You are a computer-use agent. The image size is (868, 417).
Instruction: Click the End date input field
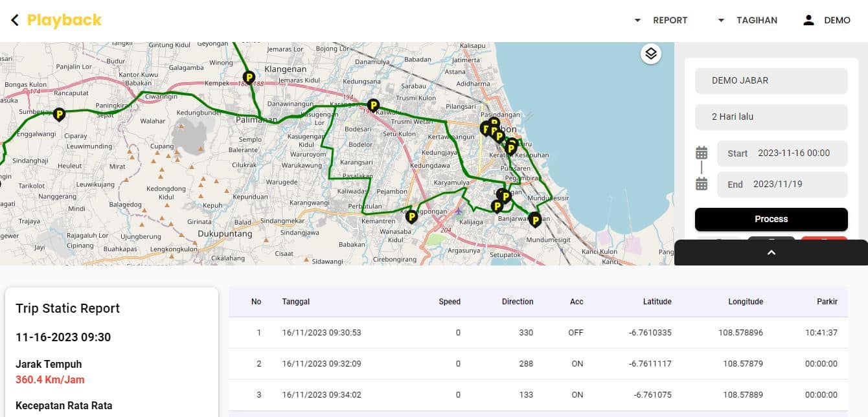point(782,185)
